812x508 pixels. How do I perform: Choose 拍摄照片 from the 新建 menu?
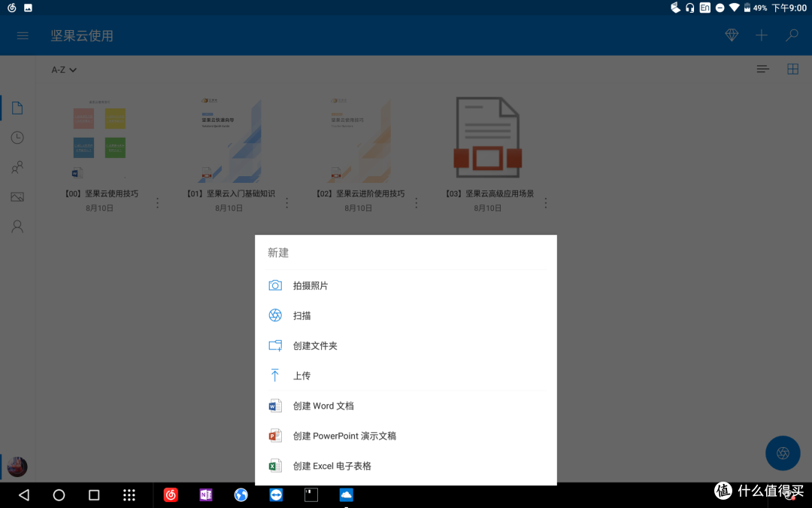[x=405, y=286]
